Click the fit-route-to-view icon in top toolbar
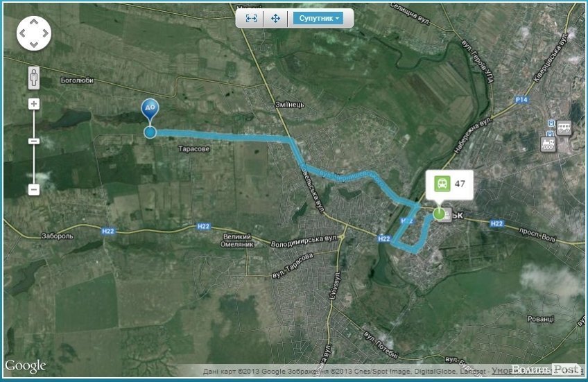This screenshot has height=382, width=588. pyautogui.click(x=251, y=18)
